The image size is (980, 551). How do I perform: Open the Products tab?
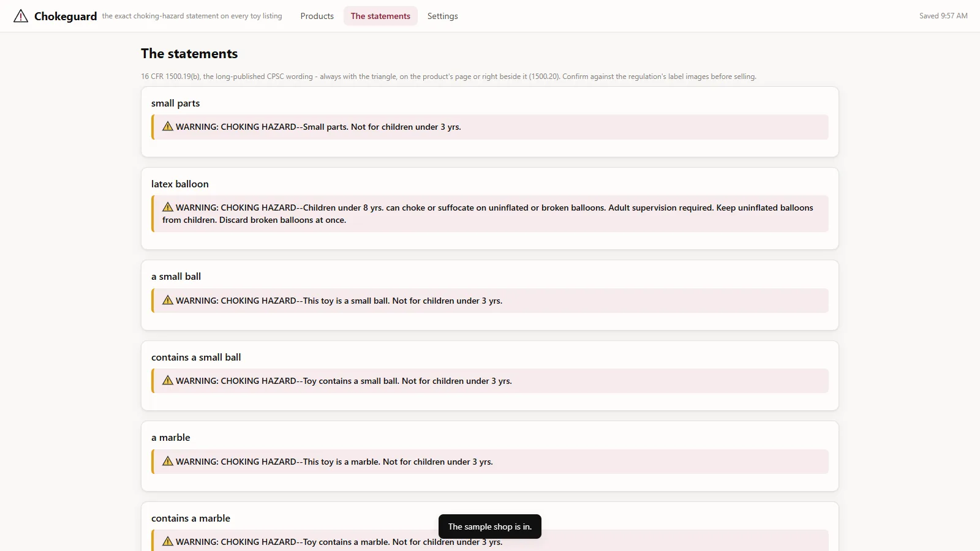(x=317, y=16)
